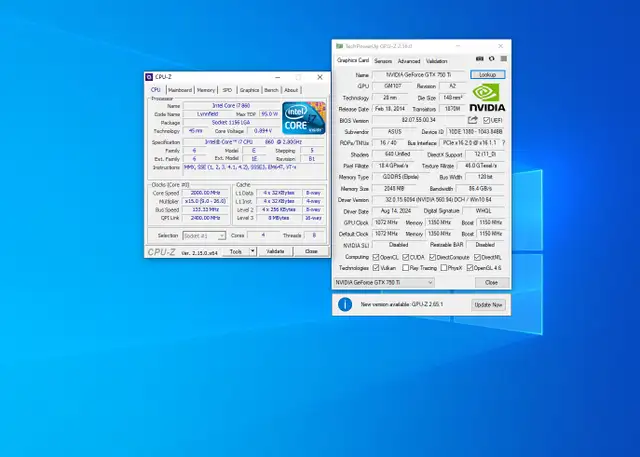Open CPU-Z About tab
The width and height of the screenshot is (640, 457).
[x=291, y=90]
